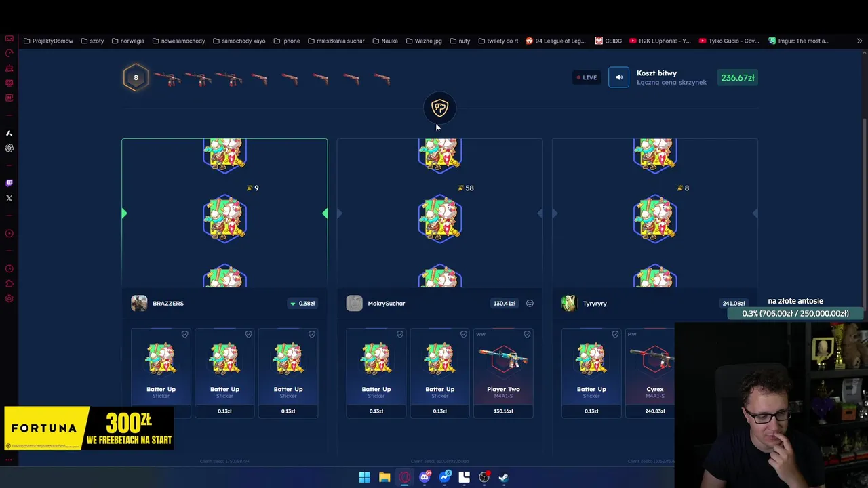Open the X (Twitter) sidebar panel
The image size is (868, 488).
tap(9, 198)
